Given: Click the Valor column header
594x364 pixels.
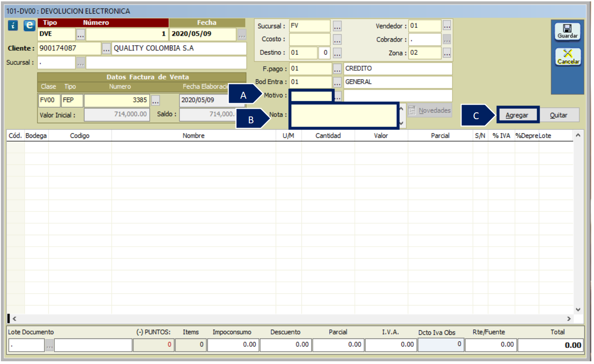Looking at the screenshot, I should (x=381, y=136).
